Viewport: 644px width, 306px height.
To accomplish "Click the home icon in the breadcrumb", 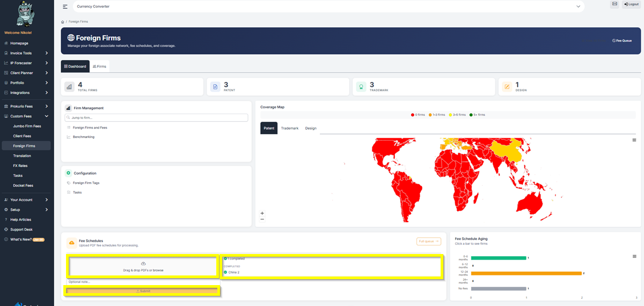I will point(63,21).
